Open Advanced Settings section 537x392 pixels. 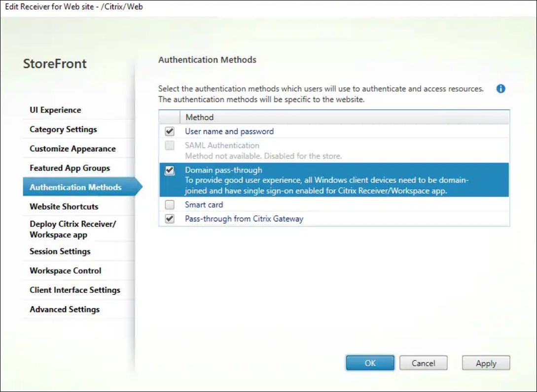(x=79, y=309)
